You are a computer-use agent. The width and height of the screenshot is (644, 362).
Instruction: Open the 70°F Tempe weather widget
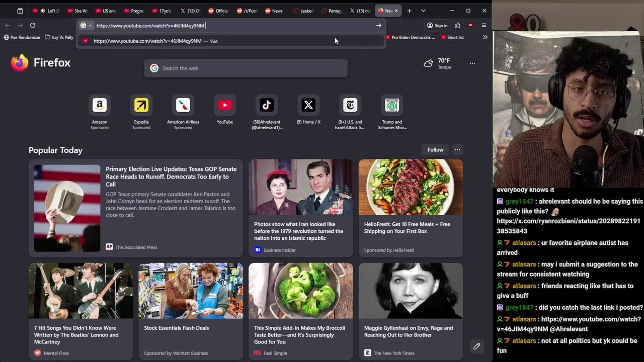pyautogui.click(x=438, y=63)
